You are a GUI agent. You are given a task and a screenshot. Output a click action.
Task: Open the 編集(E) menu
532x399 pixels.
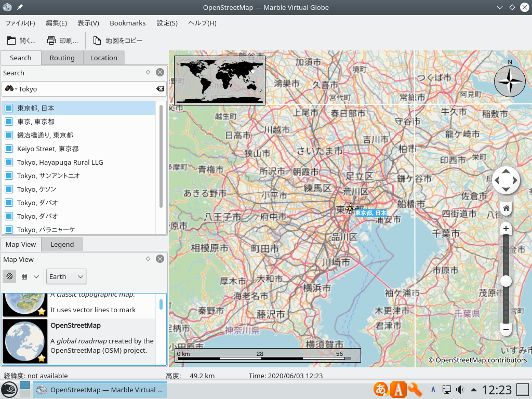56,23
